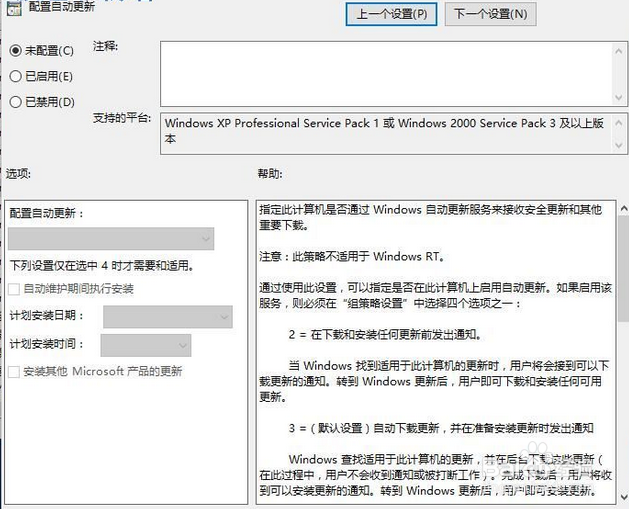Click help panel scrollbar down arrow
The image size is (629, 509).
[624, 497]
